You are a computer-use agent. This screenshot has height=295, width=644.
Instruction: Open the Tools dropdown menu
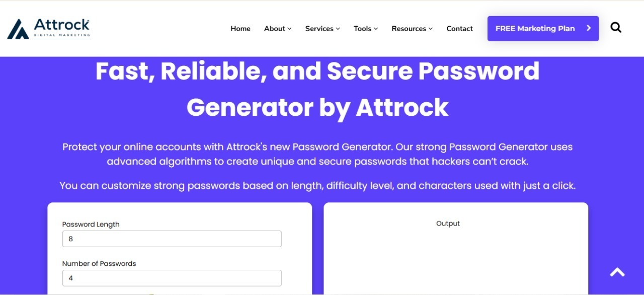(366, 29)
